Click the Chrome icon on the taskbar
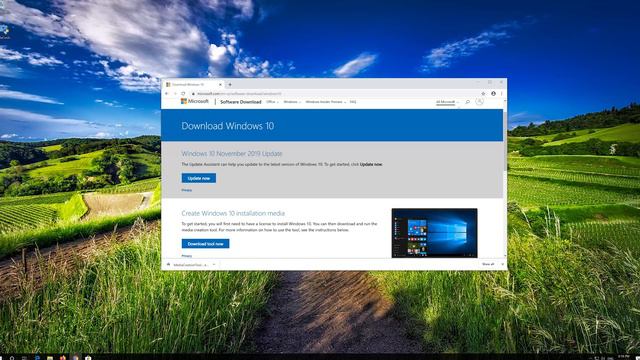Image resolution: width=640 pixels, height=360 pixels. (76, 358)
